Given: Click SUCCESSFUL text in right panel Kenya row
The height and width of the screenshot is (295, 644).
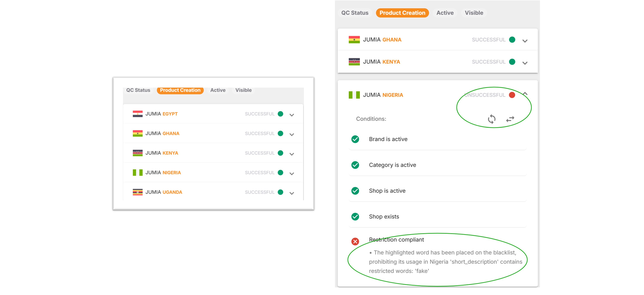Looking at the screenshot, I should click(489, 62).
